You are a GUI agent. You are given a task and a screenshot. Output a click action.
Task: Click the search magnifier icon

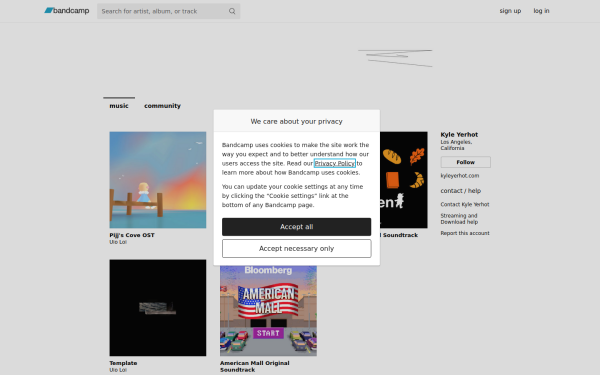pos(232,11)
